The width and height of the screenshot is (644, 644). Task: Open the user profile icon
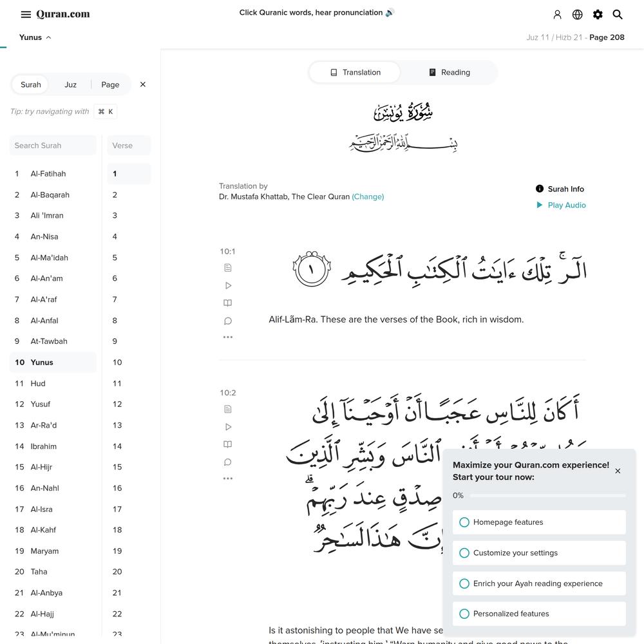(x=557, y=15)
